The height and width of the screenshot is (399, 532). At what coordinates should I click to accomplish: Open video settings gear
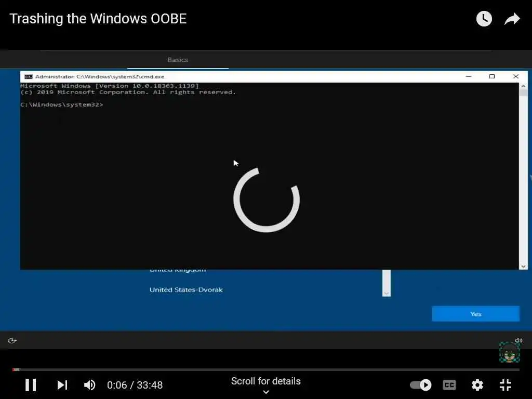point(477,385)
